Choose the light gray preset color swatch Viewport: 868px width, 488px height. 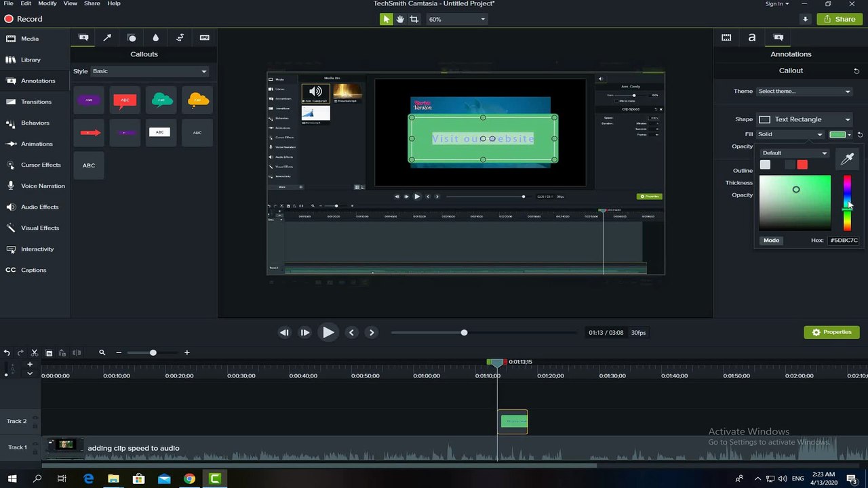[765, 165]
